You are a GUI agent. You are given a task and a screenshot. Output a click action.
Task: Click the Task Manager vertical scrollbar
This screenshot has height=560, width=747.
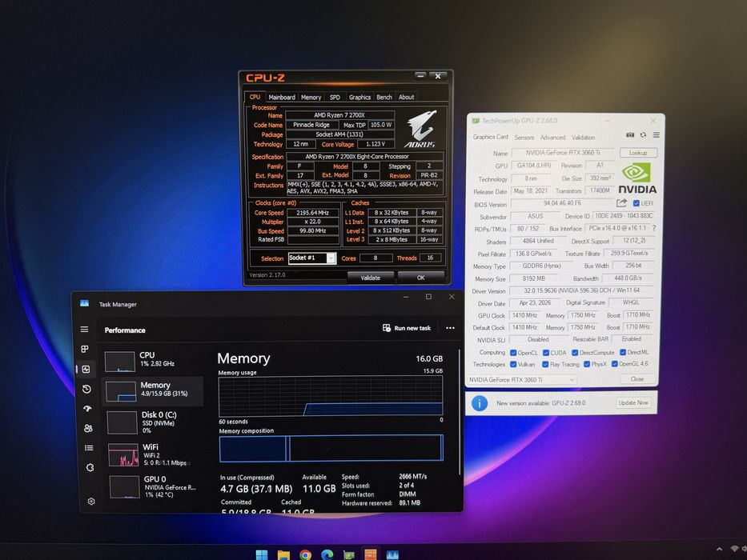[460, 412]
